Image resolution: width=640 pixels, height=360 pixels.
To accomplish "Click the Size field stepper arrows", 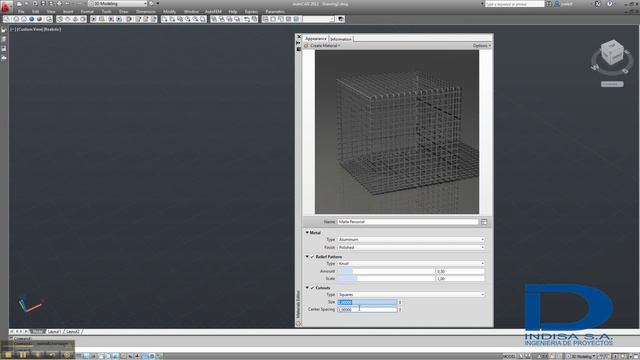I will (400, 302).
